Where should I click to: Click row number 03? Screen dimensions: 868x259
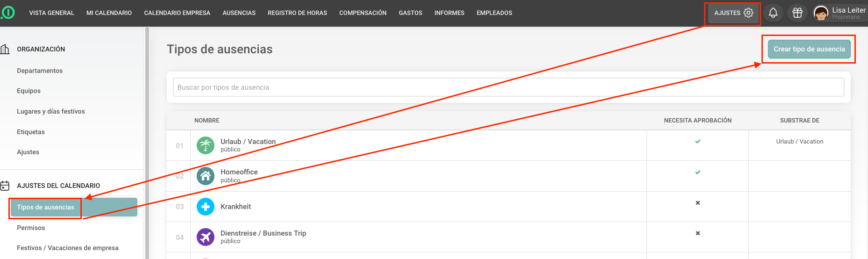point(179,206)
